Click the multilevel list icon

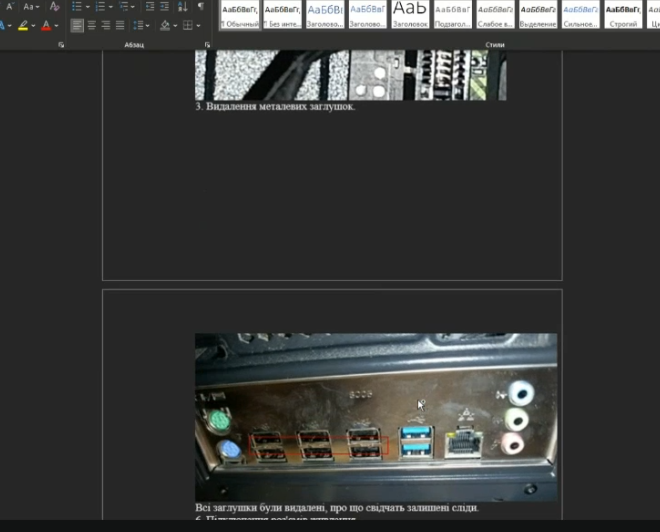tap(123, 6)
